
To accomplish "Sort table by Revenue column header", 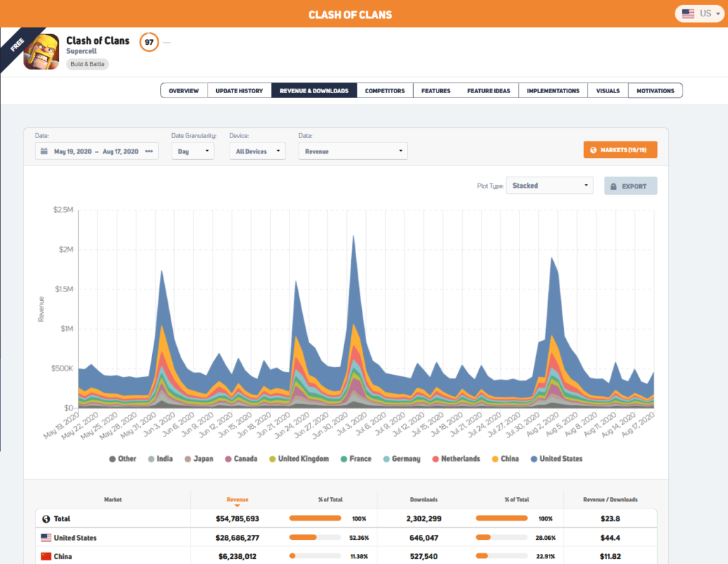I will click(237, 500).
